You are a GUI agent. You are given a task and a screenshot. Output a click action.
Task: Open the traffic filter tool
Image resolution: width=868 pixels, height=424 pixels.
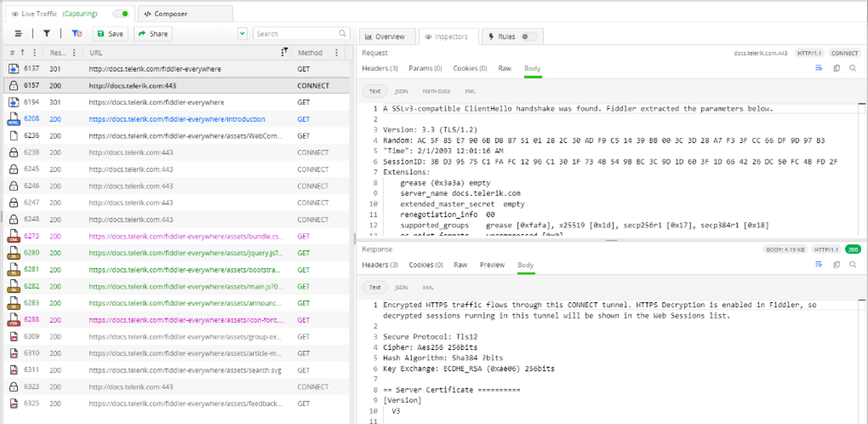(x=47, y=33)
